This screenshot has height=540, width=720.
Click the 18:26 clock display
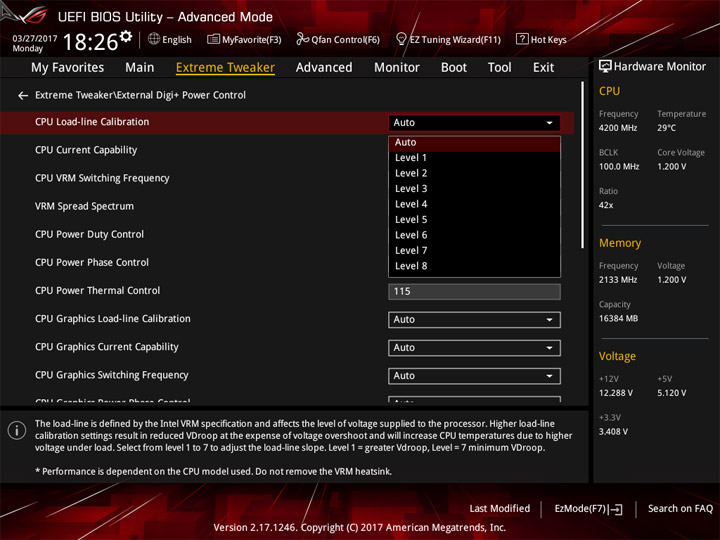[x=90, y=42]
